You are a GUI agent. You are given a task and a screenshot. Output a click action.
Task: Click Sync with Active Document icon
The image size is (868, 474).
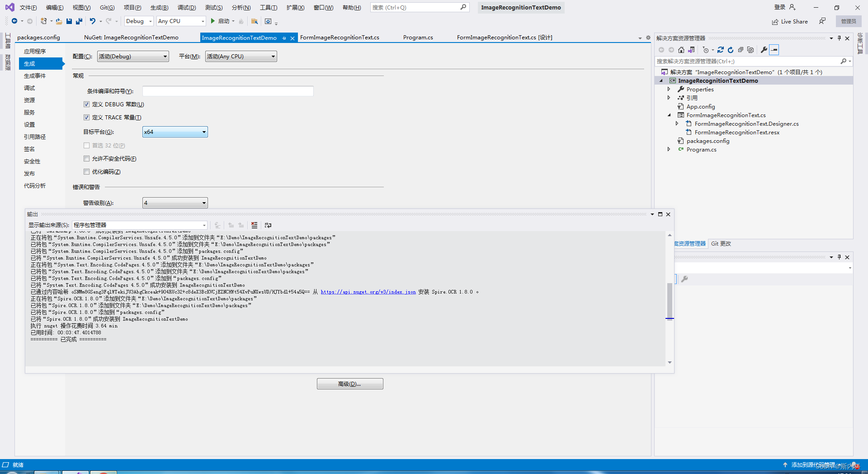coord(721,50)
